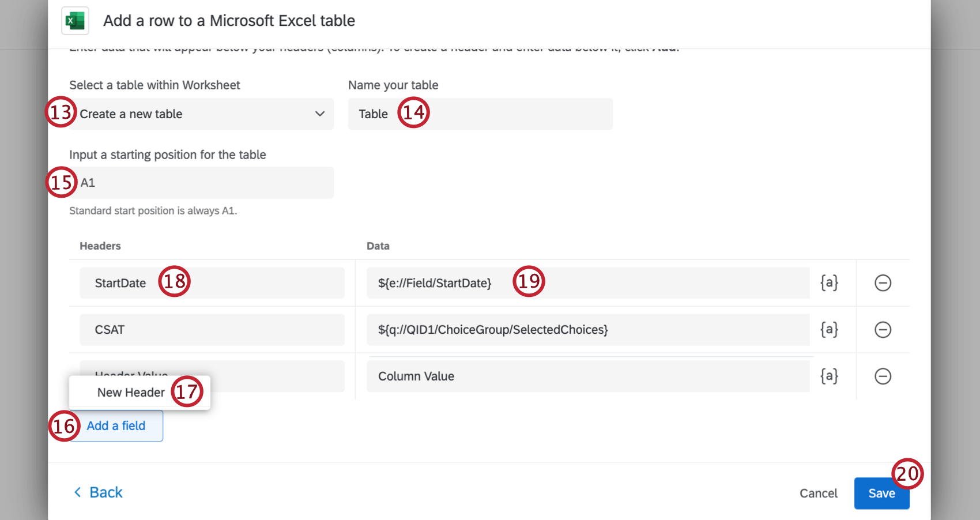This screenshot has width=980, height=520.
Task: Remove the CSAT header row
Action: tap(884, 330)
